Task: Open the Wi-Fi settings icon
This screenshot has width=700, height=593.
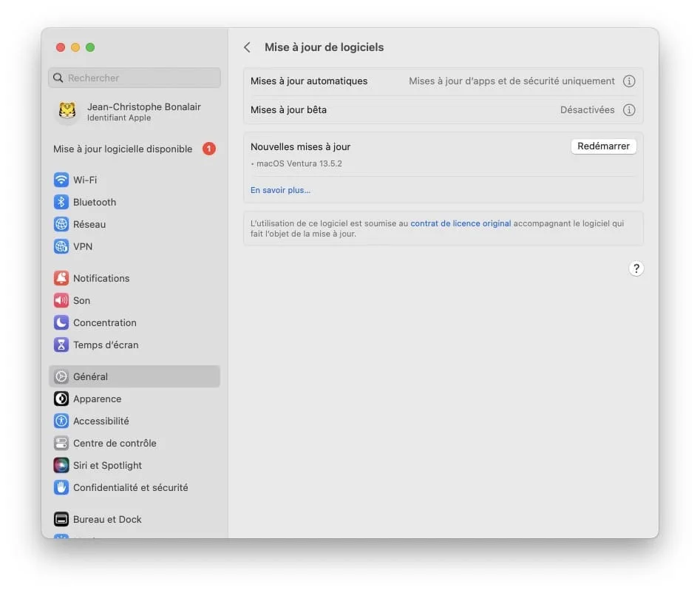Action: [61, 180]
